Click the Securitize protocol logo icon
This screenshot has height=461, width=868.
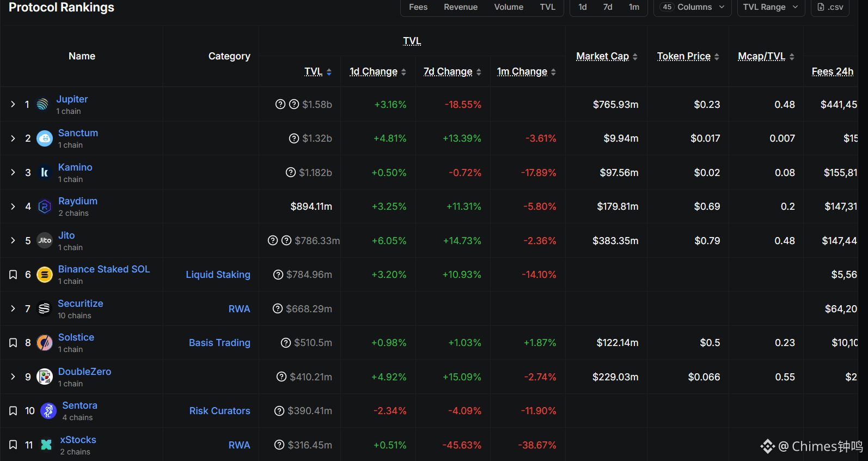pos(45,308)
